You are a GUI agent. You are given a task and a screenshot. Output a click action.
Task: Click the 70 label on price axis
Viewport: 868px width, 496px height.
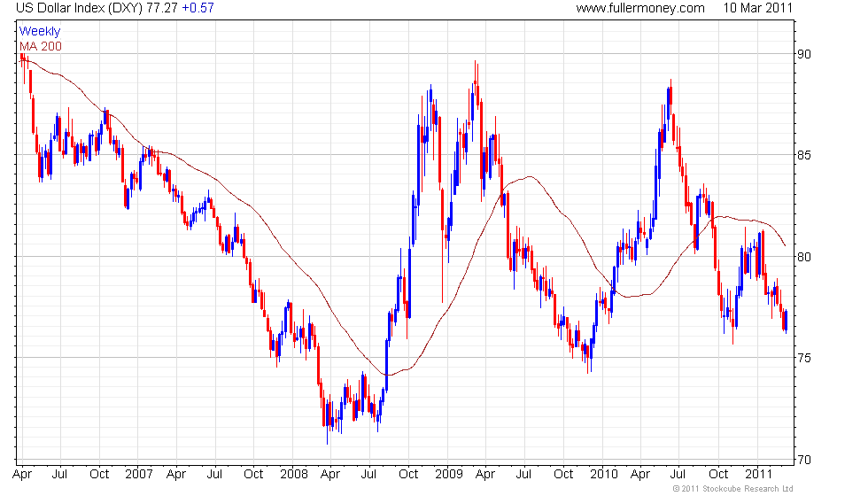click(x=804, y=460)
